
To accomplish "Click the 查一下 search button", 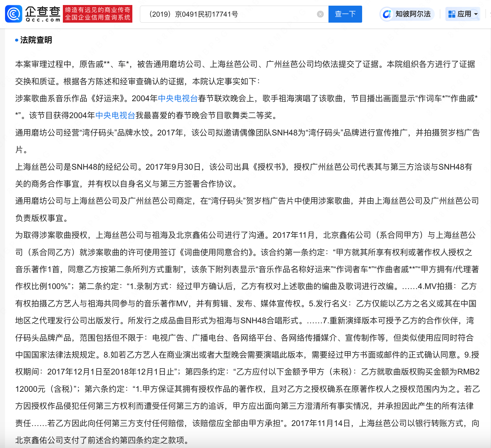I will pos(345,14).
